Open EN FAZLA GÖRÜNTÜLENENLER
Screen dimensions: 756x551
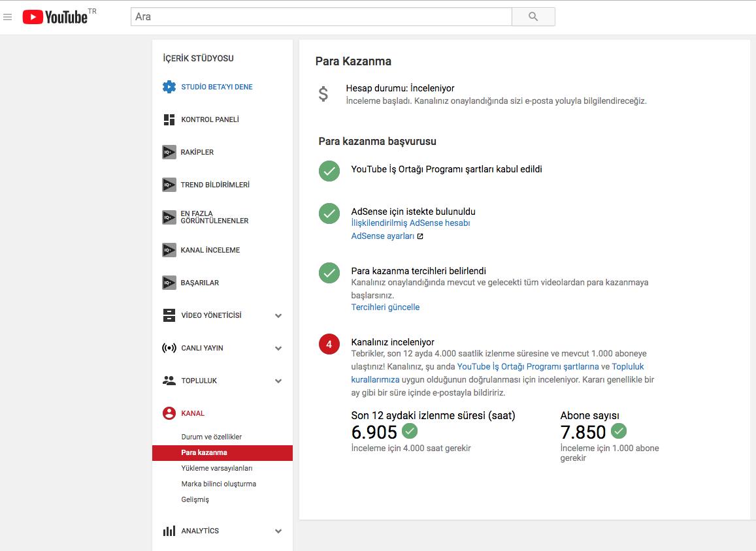pyautogui.click(x=214, y=217)
